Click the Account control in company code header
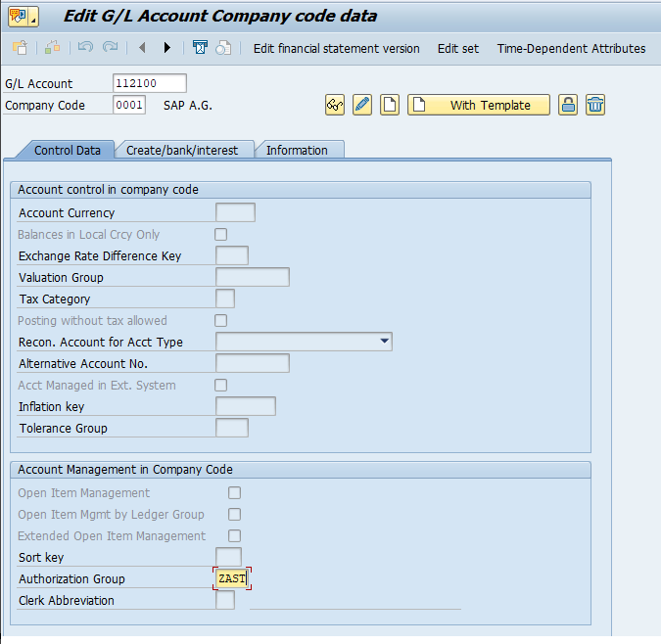Viewport: 661px width, 644px height. coord(108,190)
